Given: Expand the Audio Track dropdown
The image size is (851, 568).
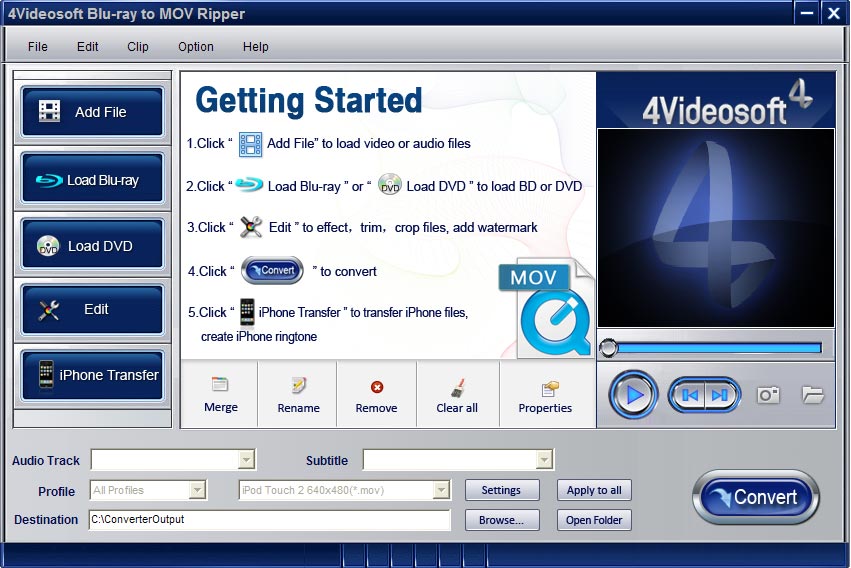Looking at the screenshot, I should [x=246, y=460].
